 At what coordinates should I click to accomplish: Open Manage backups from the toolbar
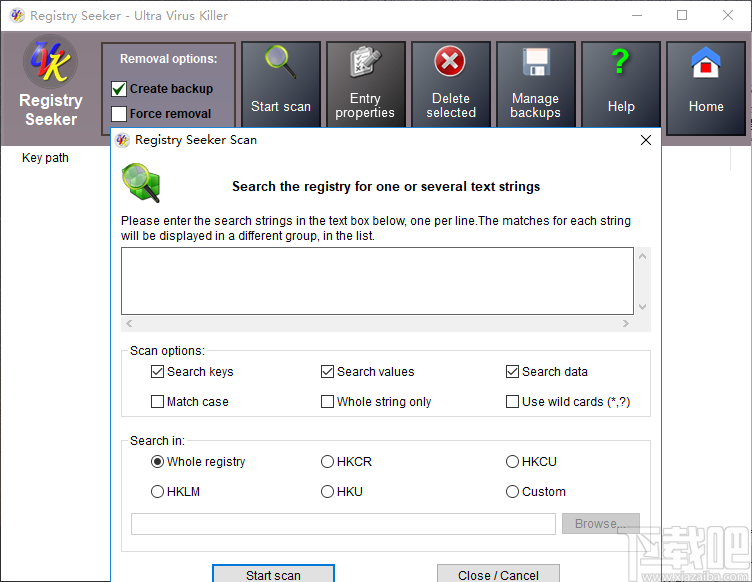[536, 84]
